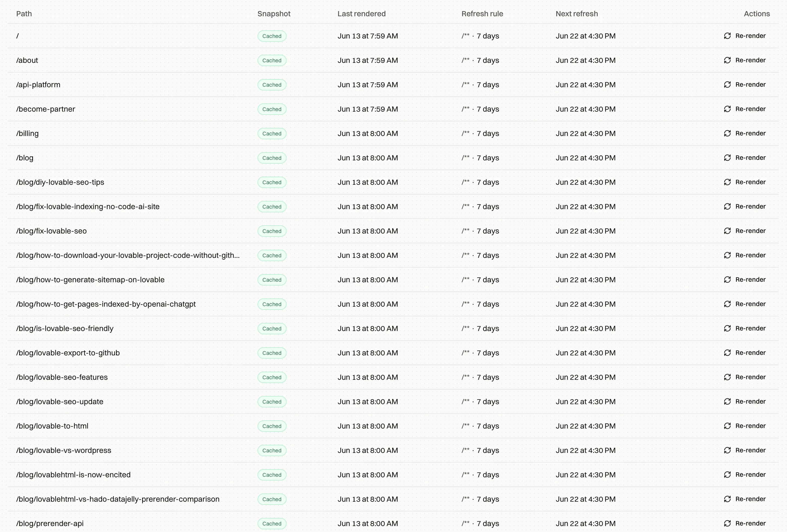
Task: Click the Cached badge in the /about row
Action: (x=272, y=61)
